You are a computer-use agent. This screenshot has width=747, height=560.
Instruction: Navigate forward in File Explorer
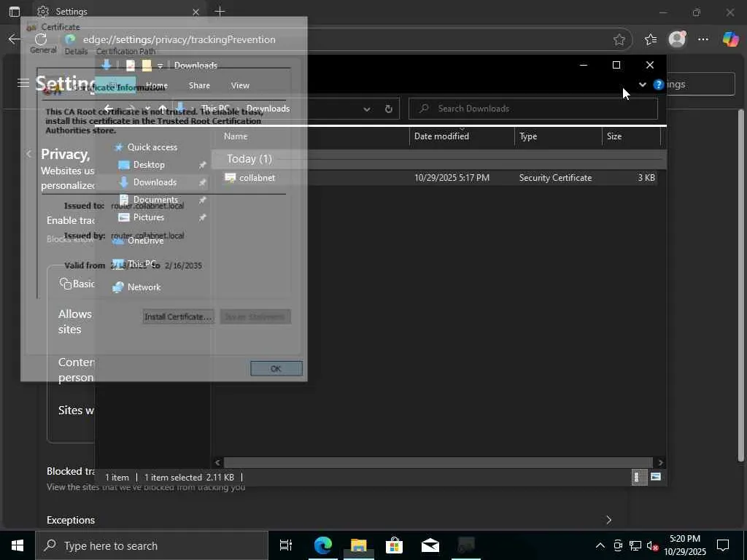coord(131,109)
